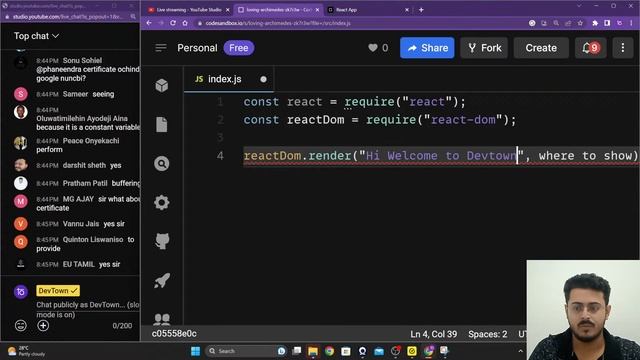Click the Chat publicly as DevTown input
The height and width of the screenshot is (360, 640).
[87, 309]
